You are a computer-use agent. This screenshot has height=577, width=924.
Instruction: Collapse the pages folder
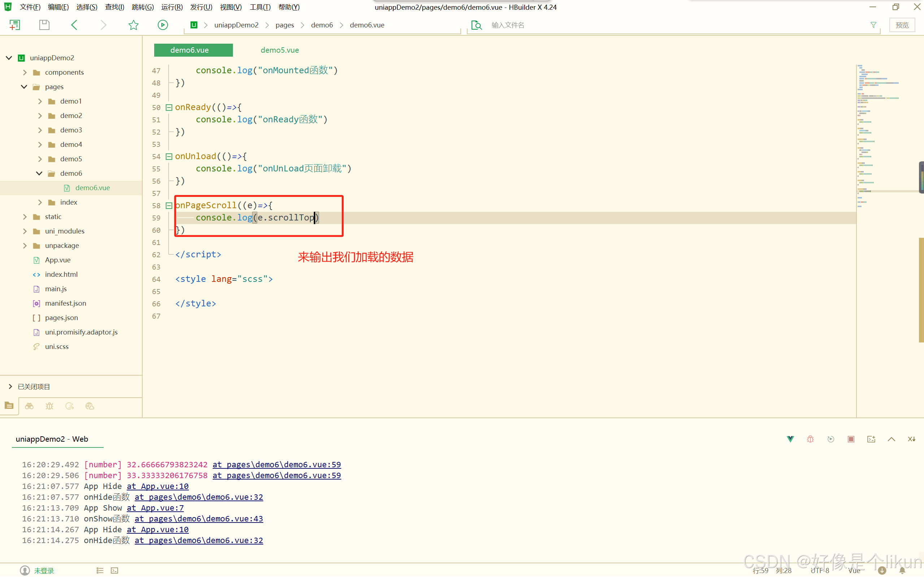24,87
